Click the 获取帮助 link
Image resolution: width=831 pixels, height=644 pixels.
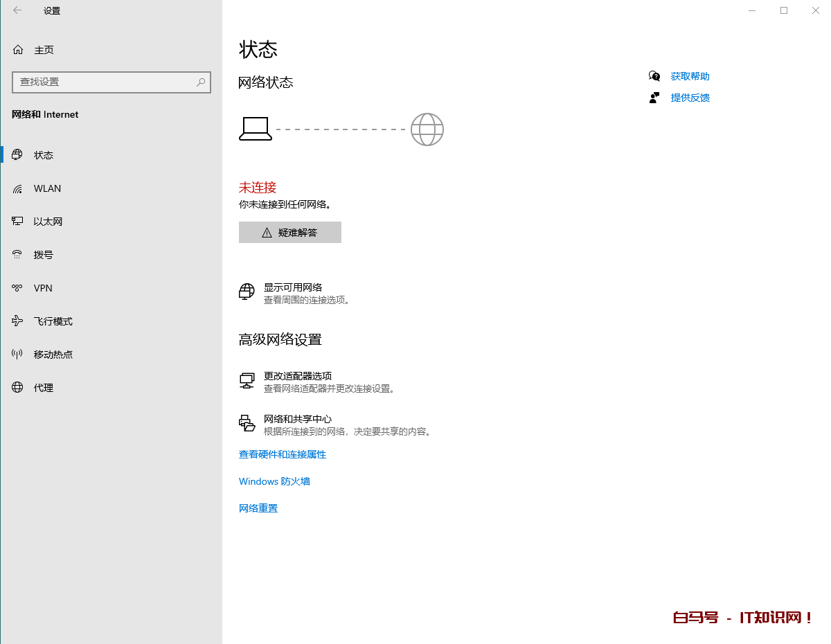690,76
